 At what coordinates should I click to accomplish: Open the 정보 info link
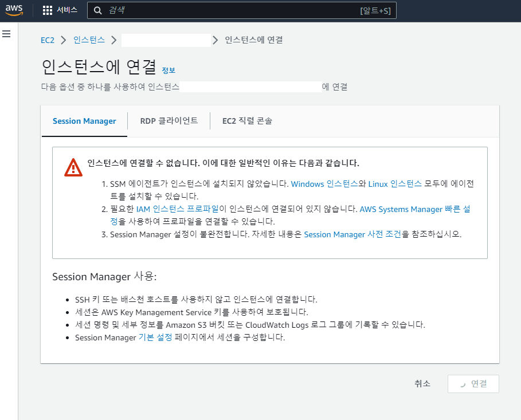point(169,70)
